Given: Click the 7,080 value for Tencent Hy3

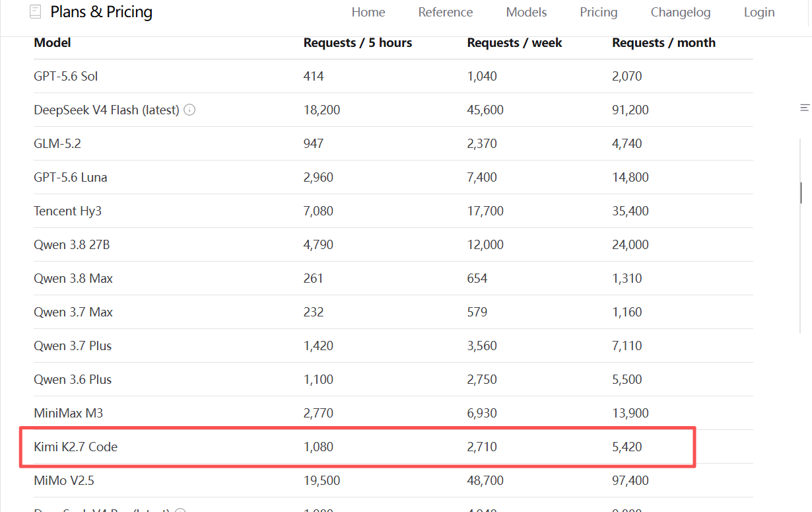Looking at the screenshot, I should point(318,211).
